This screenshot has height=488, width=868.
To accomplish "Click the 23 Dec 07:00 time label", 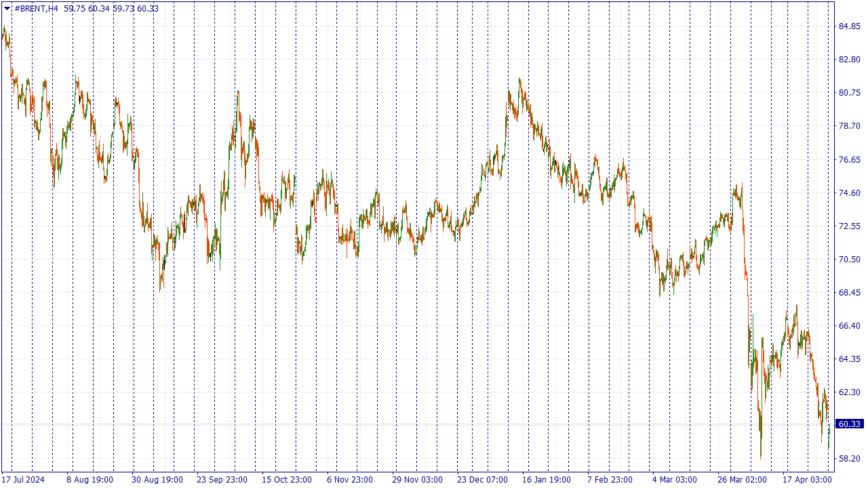I will click(482, 479).
